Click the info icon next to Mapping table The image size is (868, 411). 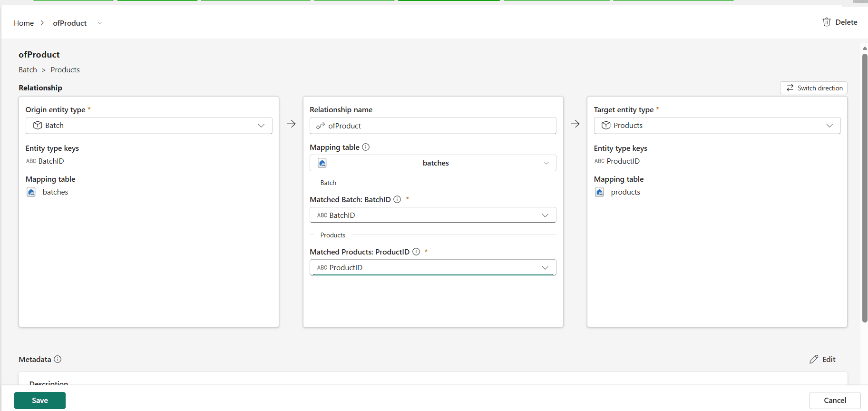[366, 147]
